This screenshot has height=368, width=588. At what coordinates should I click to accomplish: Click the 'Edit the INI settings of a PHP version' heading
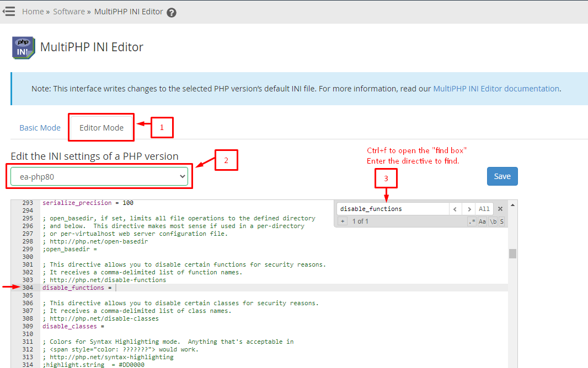tap(94, 156)
